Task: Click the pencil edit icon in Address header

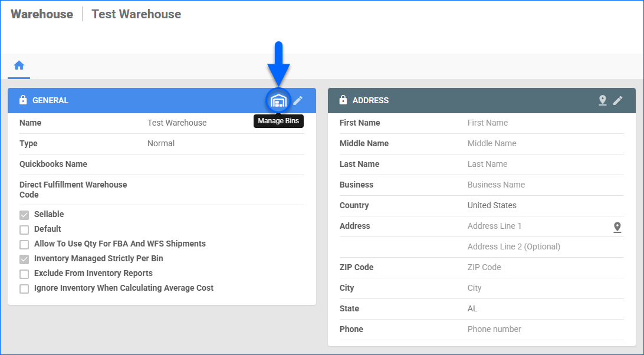Action: tap(617, 101)
